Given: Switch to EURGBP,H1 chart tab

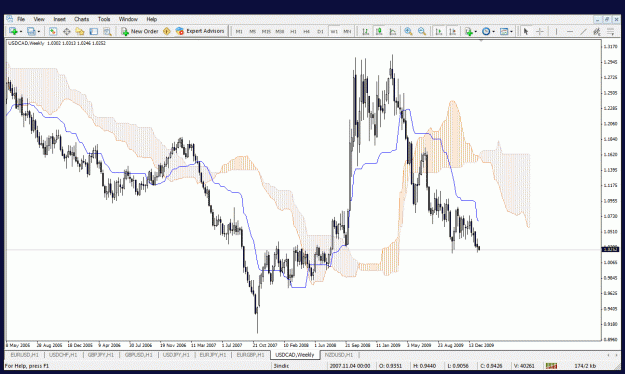Looking at the screenshot, I should tap(250, 355).
